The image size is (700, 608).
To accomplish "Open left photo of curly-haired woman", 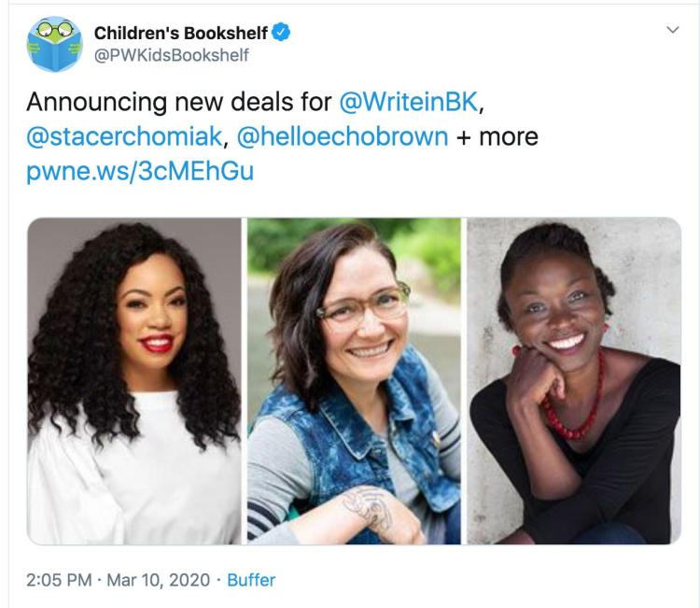I will (x=134, y=380).
